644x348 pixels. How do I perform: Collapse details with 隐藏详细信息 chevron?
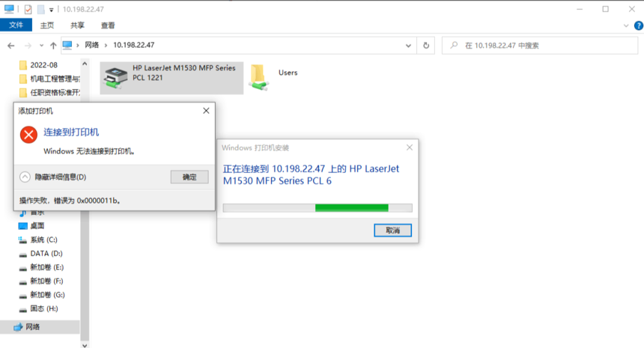25,177
